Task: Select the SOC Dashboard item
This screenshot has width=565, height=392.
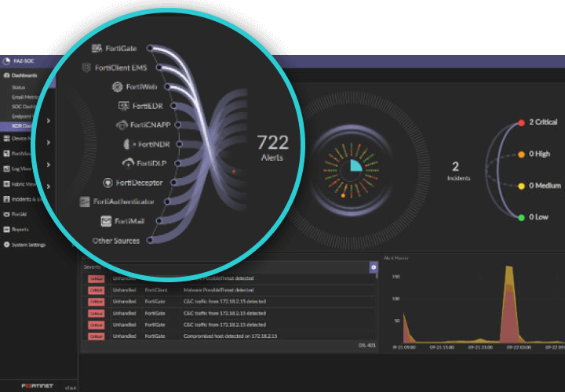Action: [24, 107]
